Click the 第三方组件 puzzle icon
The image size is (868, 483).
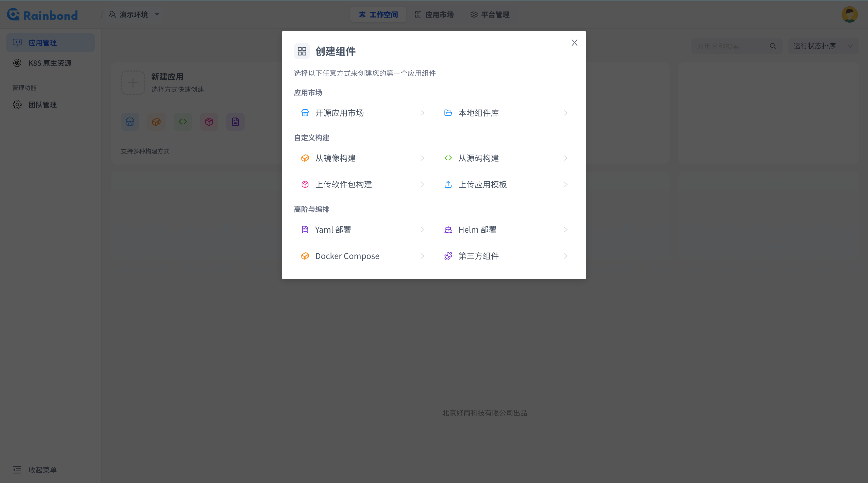(x=448, y=256)
